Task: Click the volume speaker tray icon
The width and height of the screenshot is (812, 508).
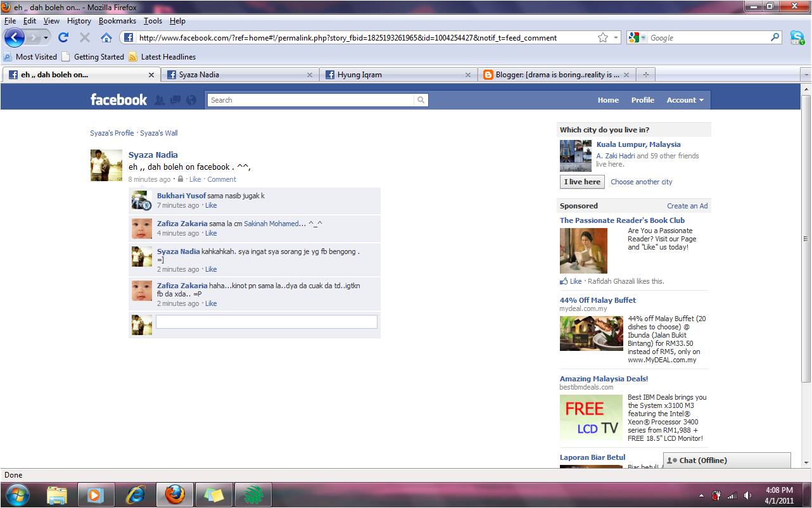Action: pyautogui.click(x=747, y=495)
